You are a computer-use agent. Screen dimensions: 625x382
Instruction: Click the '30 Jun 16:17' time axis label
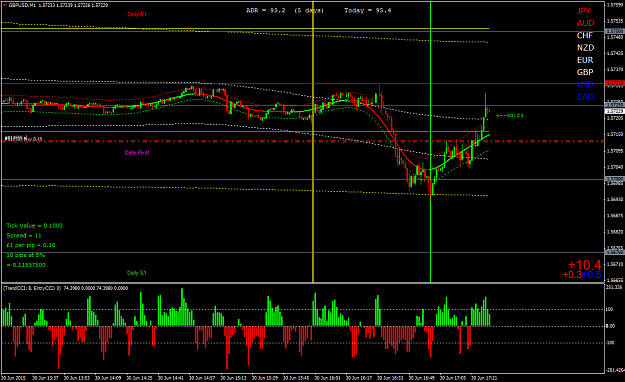359,378
